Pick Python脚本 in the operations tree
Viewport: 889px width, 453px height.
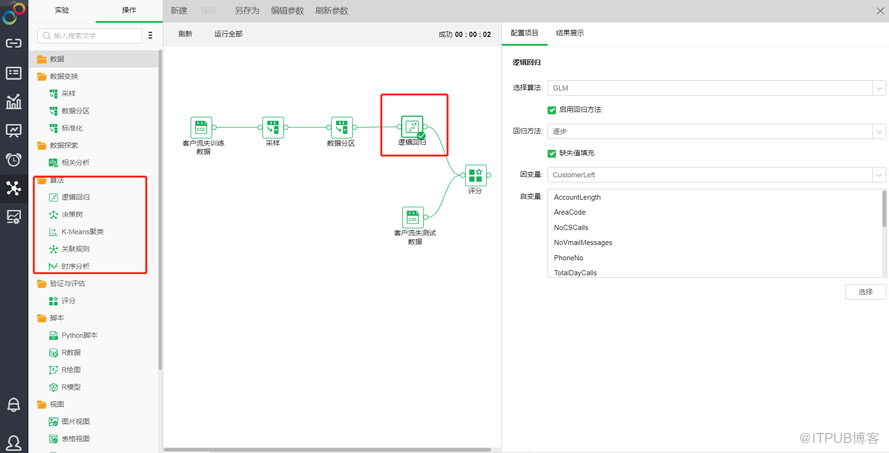(79, 336)
